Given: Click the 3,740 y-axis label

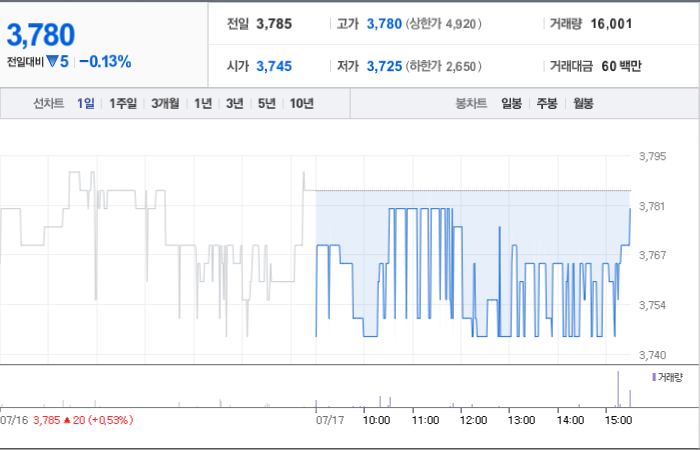Looking at the screenshot, I should (652, 355).
